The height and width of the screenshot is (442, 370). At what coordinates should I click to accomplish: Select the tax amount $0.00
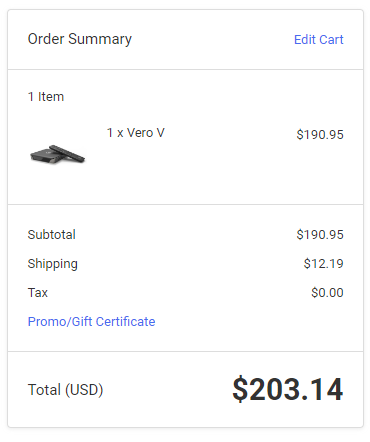(327, 293)
